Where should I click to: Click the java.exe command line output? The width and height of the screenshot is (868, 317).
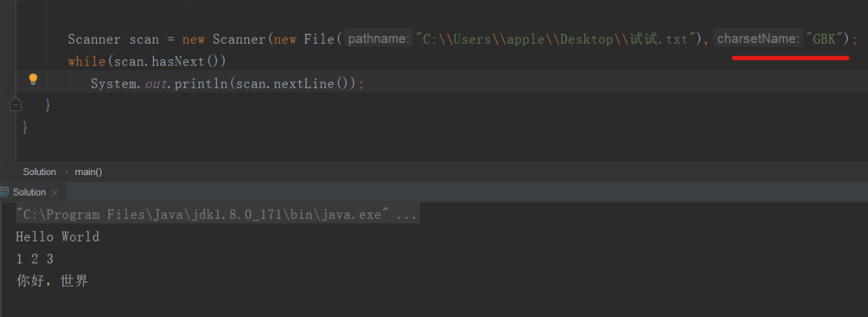click(217, 215)
